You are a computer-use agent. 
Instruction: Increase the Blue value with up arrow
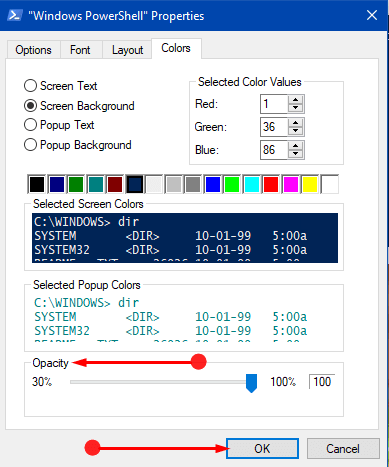tap(295, 145)
